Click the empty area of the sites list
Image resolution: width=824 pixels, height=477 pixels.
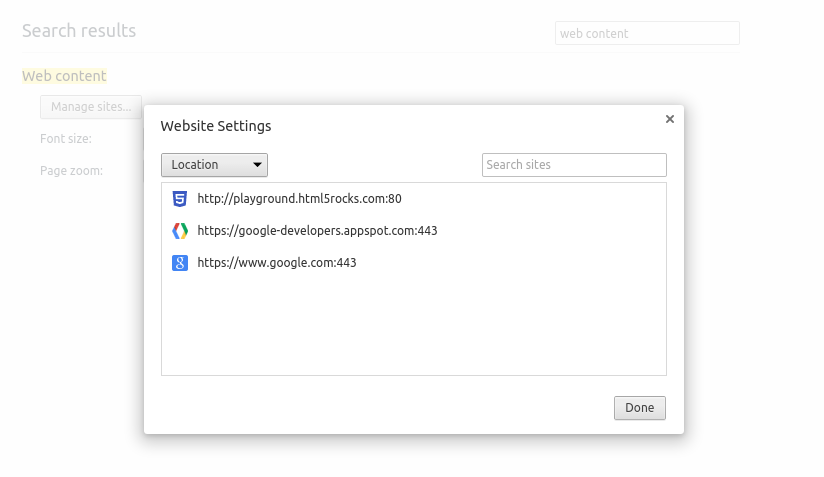click(x=413, y=325)
